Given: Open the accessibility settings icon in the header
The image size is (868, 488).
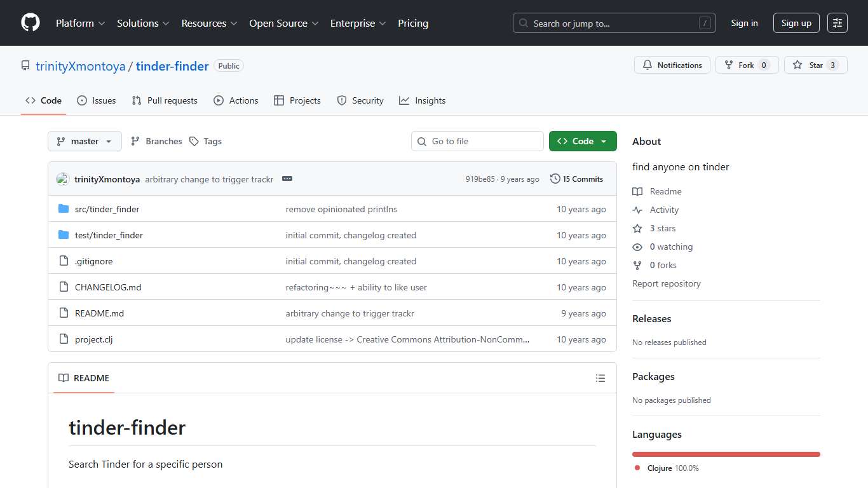Looking at the screenshot, I should 837,23.
